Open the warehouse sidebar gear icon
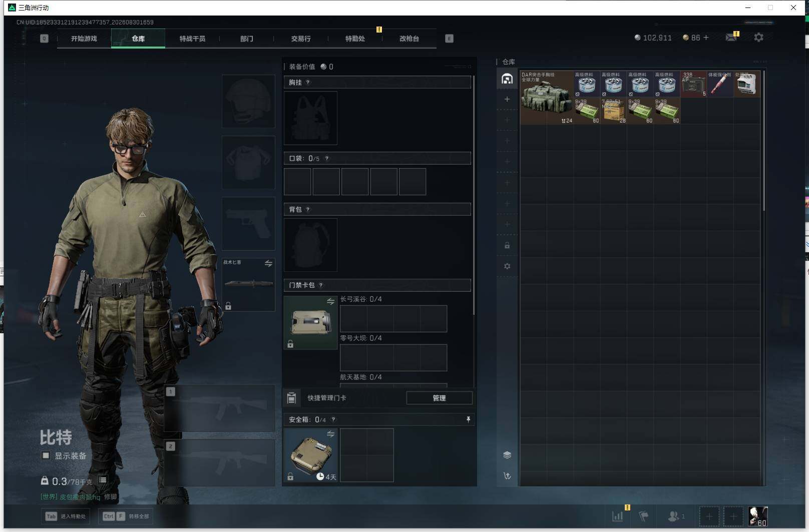This screenshot has height=532, width=809. tap(507, 266)
